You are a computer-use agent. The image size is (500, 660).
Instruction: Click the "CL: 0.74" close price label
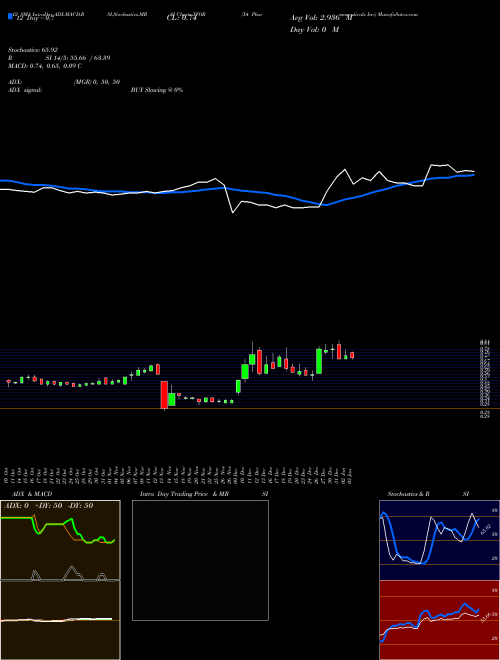pyautogui.click(x=181, y=18)
